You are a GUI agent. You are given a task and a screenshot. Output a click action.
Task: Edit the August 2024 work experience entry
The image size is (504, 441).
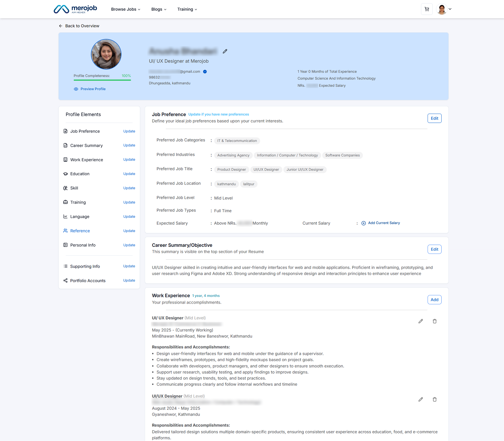coord(421,399)
